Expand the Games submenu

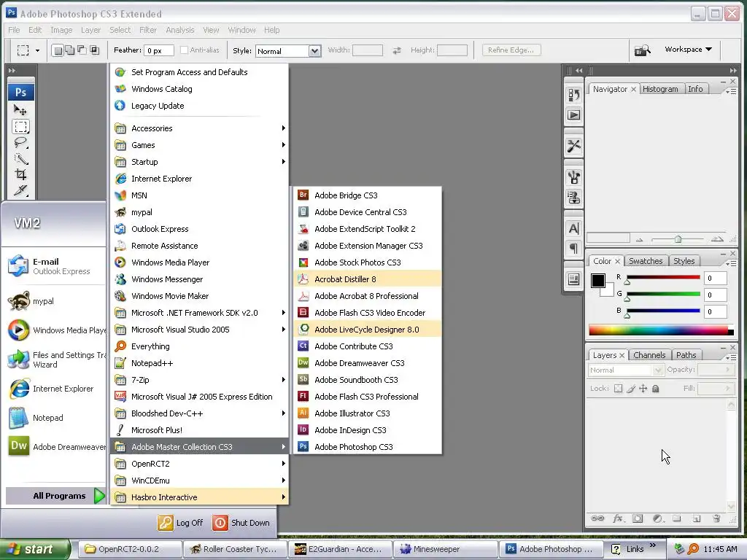coord(200,145)
